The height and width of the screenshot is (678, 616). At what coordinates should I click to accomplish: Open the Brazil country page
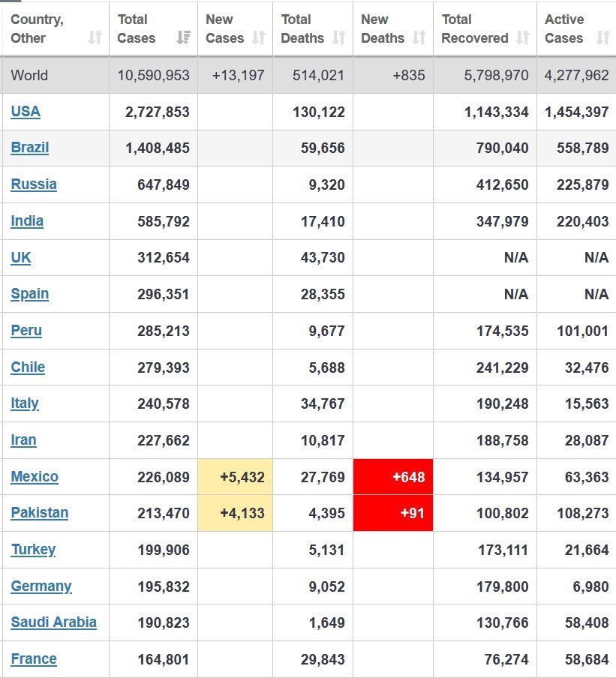coord(30,148)
